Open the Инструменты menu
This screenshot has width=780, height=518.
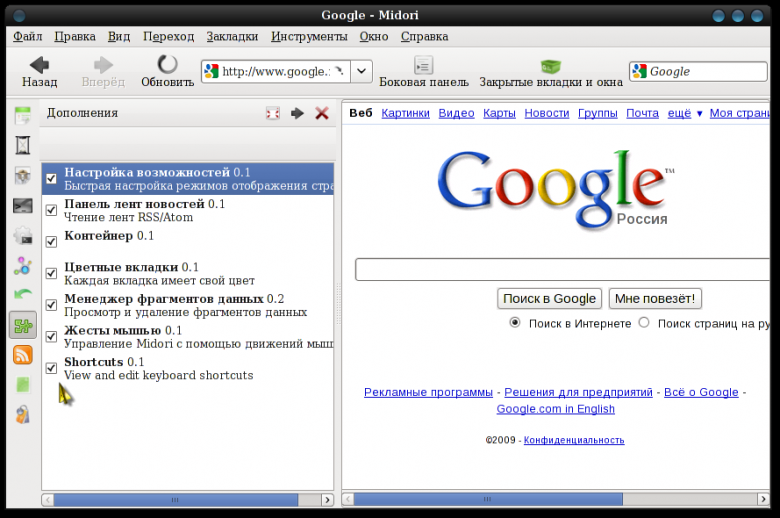click(309, 36)
